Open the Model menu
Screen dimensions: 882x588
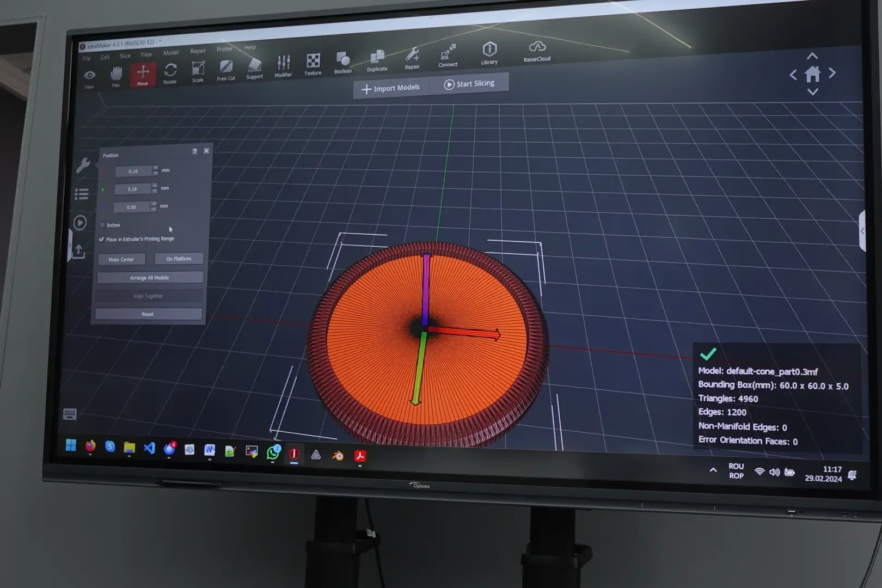[171, 53]
